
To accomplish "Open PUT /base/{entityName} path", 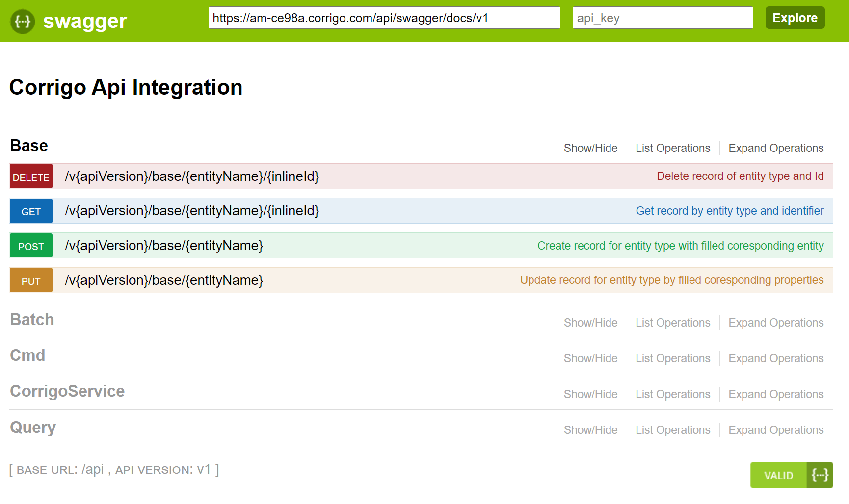I will (164, 280).
